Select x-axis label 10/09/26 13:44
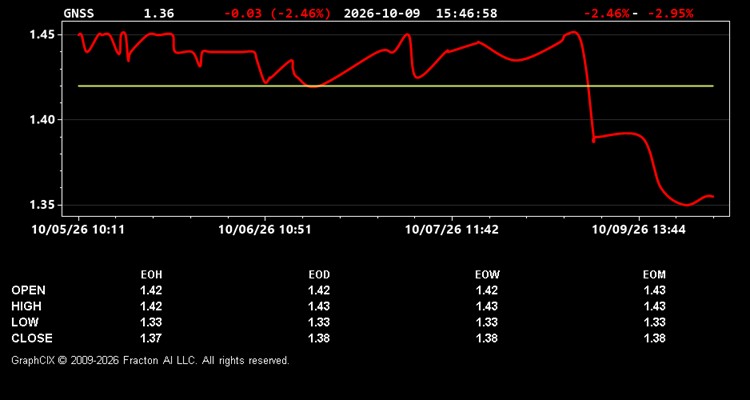 tap(639, 230)
